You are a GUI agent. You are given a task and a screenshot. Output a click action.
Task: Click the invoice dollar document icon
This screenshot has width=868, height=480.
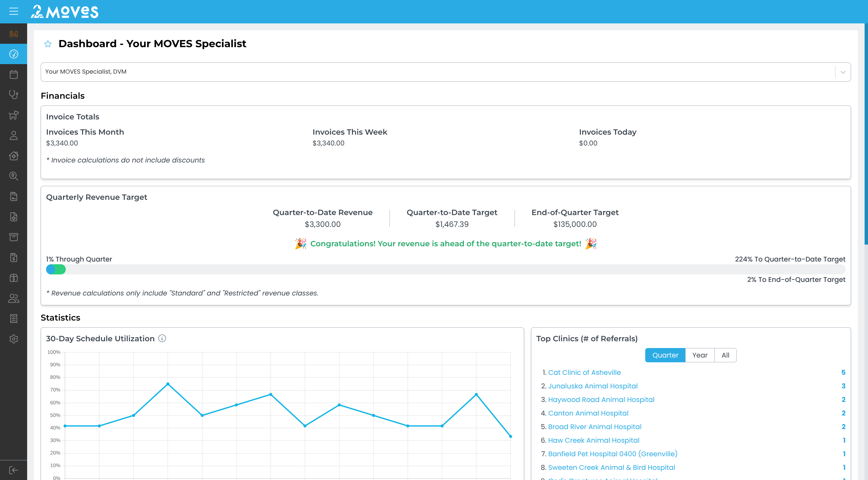[x=14, y=257]
